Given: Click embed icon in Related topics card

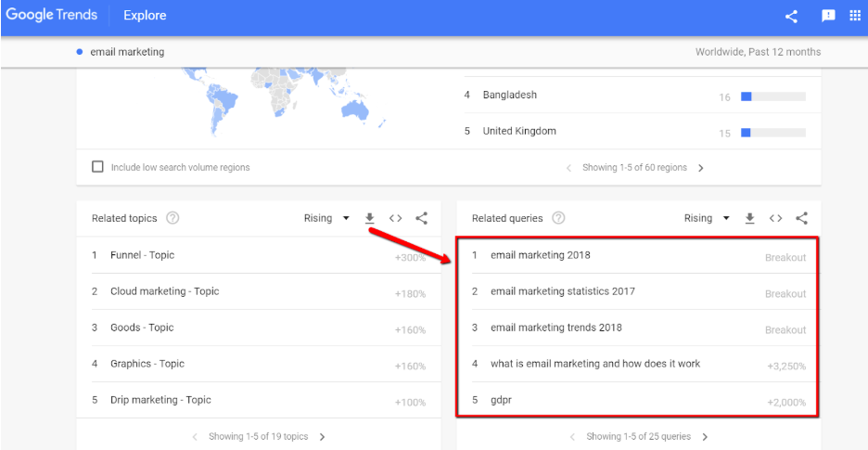Looking at the screenshot, I should (395, 218).
